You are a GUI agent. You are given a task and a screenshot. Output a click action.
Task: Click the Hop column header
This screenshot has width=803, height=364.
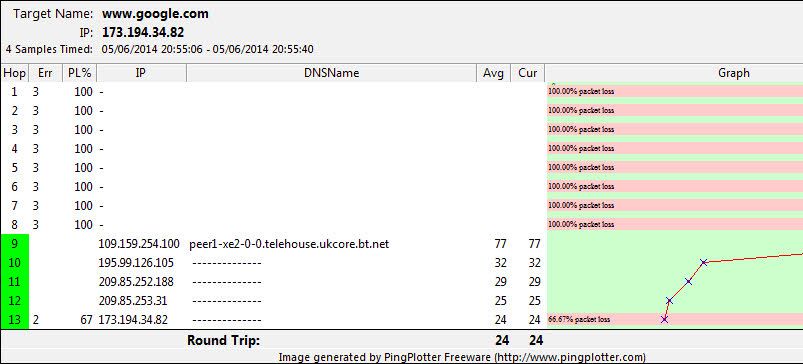pos(14,73)
